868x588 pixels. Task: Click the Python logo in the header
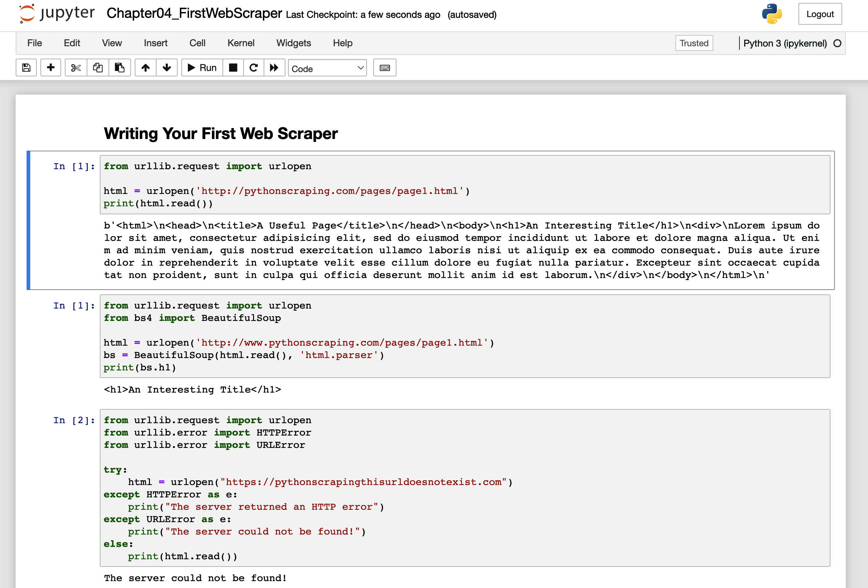point(772,14)
